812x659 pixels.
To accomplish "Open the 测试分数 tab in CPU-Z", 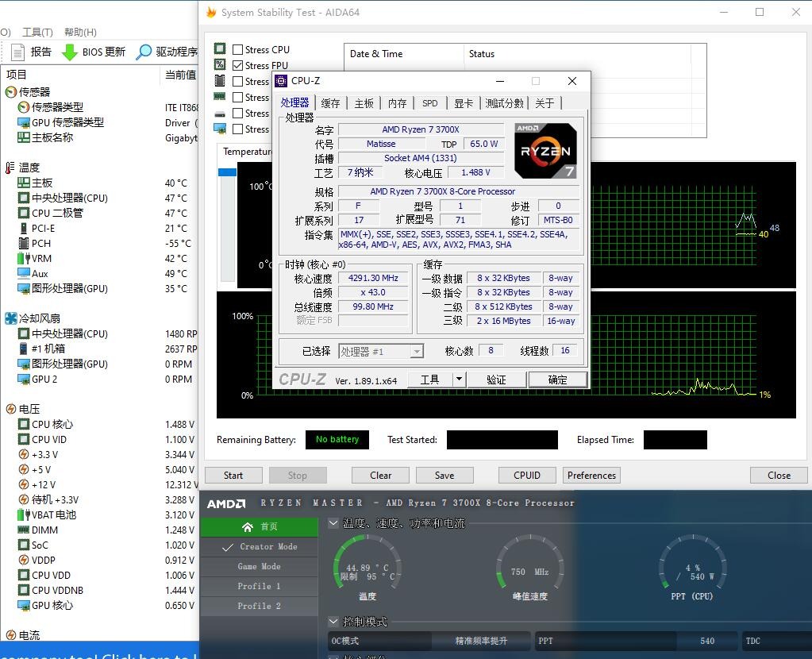I will coord(504,103).
